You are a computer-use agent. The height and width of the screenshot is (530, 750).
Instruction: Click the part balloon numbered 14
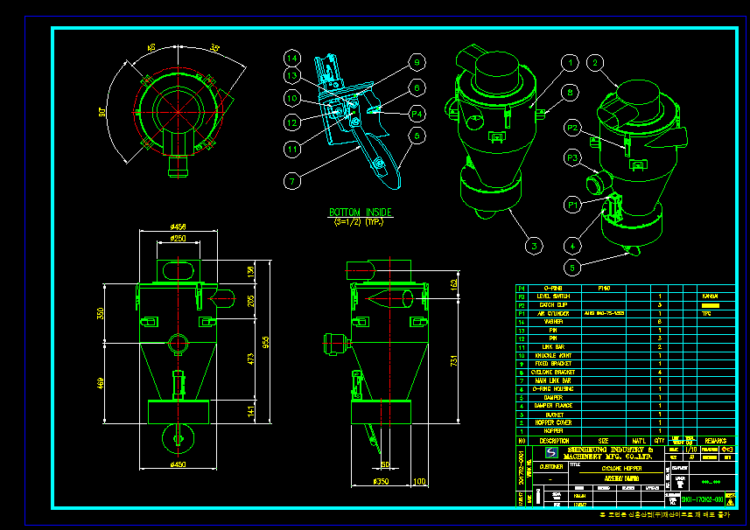point(292,57)
